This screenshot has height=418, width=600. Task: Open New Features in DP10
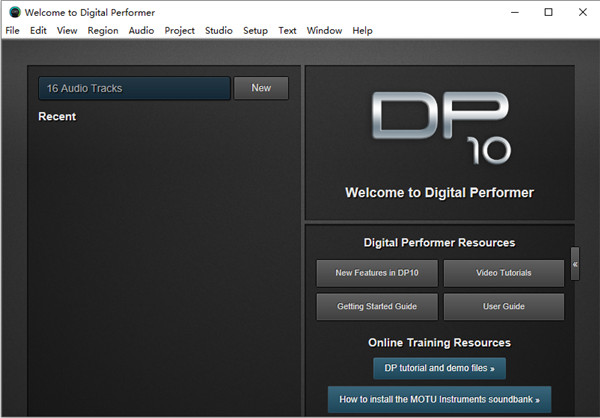tap(377, 273)
